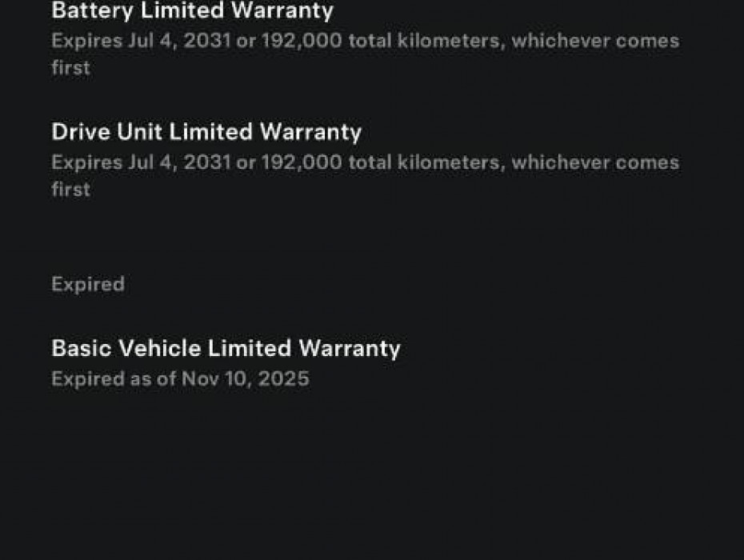Click "Basic Vehicle" in the expired warranty title
This screenshot has height=560, width=744.
pyautogui.click(x=126, y=349)
